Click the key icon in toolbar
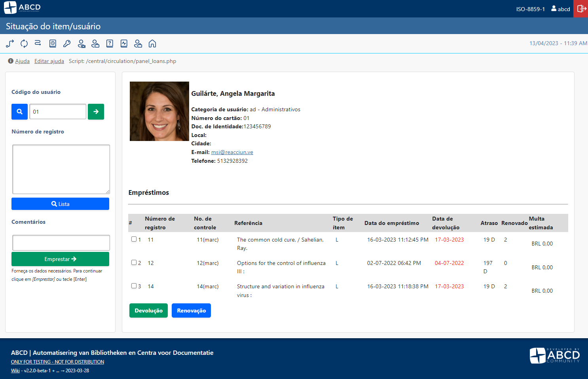The image size is (588, 379). coord(67,44)
